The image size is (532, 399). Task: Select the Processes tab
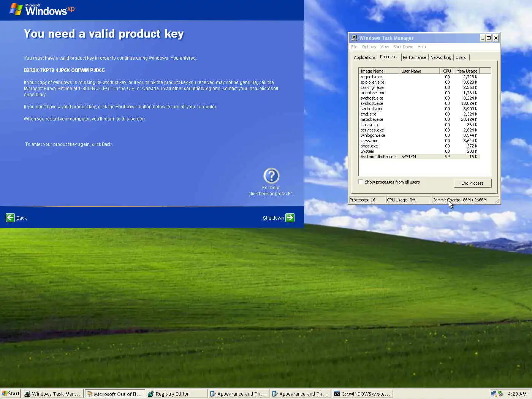pyautogui.click(x=389, y=57)
